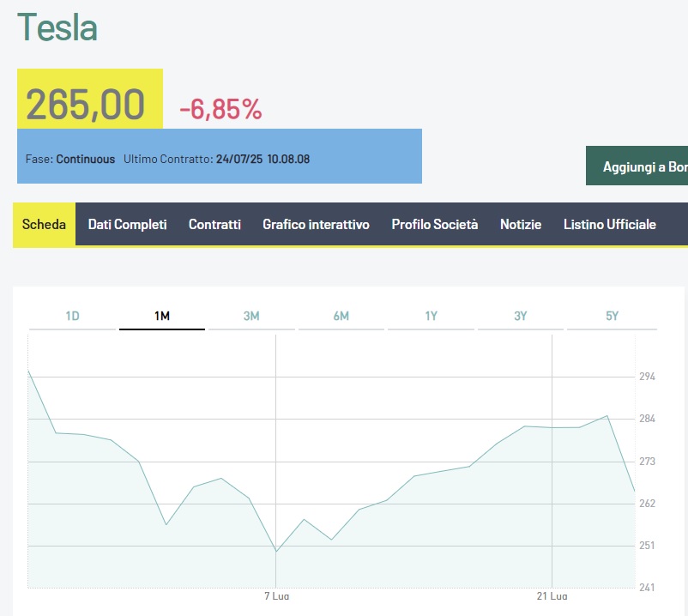688x616 pixels.
Task: Go to the Contratti section
Action: click(214, 224)
